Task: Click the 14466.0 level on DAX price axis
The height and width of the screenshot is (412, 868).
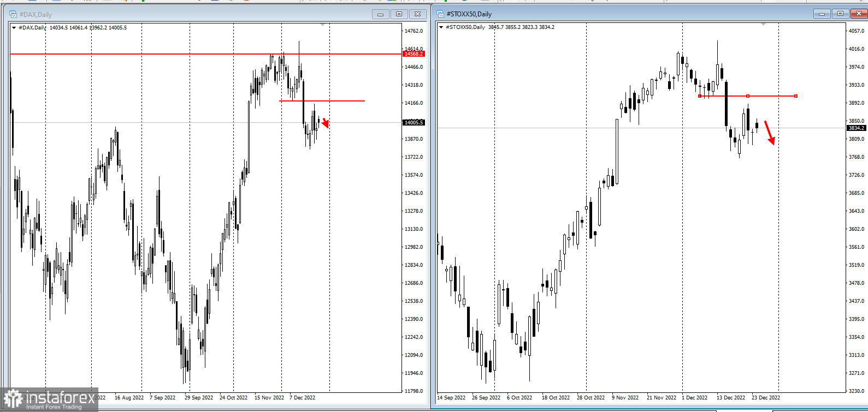Action: (x=414, y=67)
